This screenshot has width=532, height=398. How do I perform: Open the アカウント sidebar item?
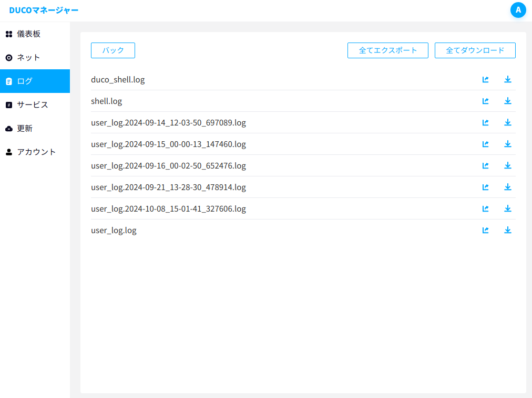click(35, 152)
